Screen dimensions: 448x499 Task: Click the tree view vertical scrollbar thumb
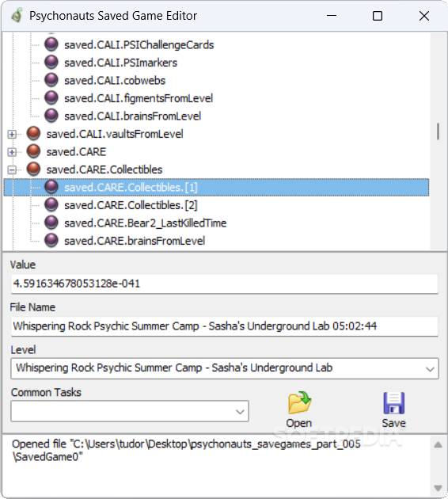(439, 131)
